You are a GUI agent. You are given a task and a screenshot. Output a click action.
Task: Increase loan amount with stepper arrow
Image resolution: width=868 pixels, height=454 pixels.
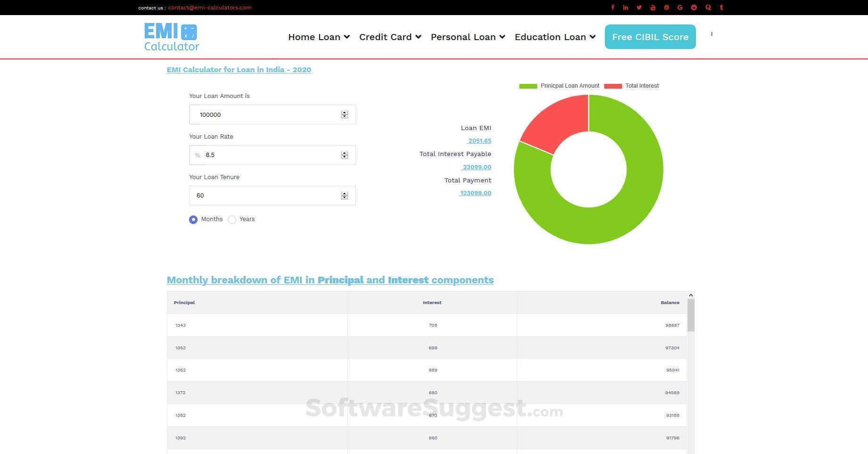[x=344, y=112]
